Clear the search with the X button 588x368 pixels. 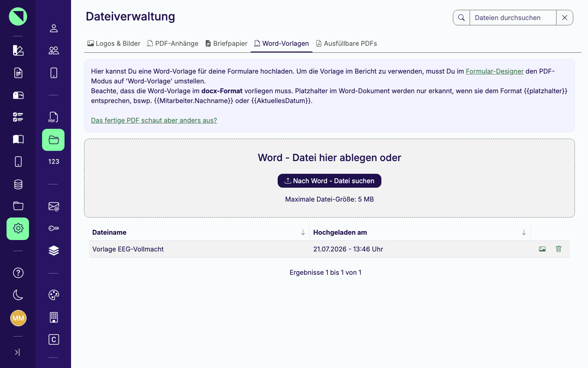(565, 18)
